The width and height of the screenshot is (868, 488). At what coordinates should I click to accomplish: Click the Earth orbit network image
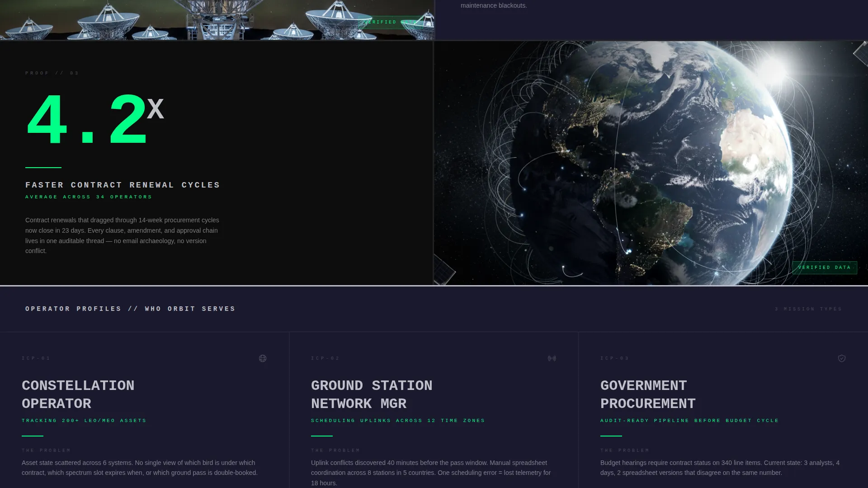point(651,163)
